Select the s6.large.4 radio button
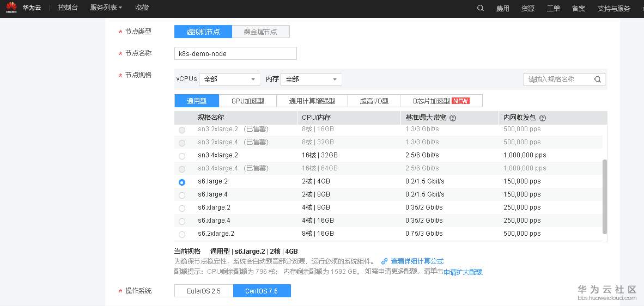 pos(182,195)
